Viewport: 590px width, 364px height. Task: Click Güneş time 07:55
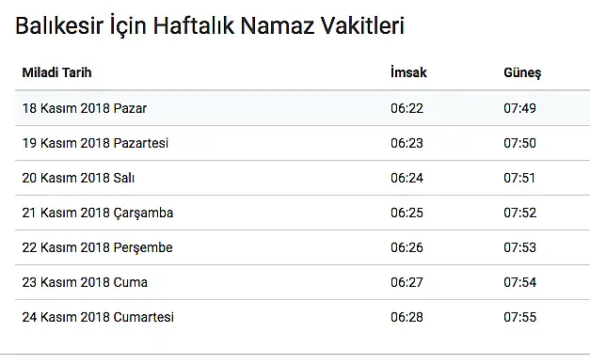[x=519, y=317]
